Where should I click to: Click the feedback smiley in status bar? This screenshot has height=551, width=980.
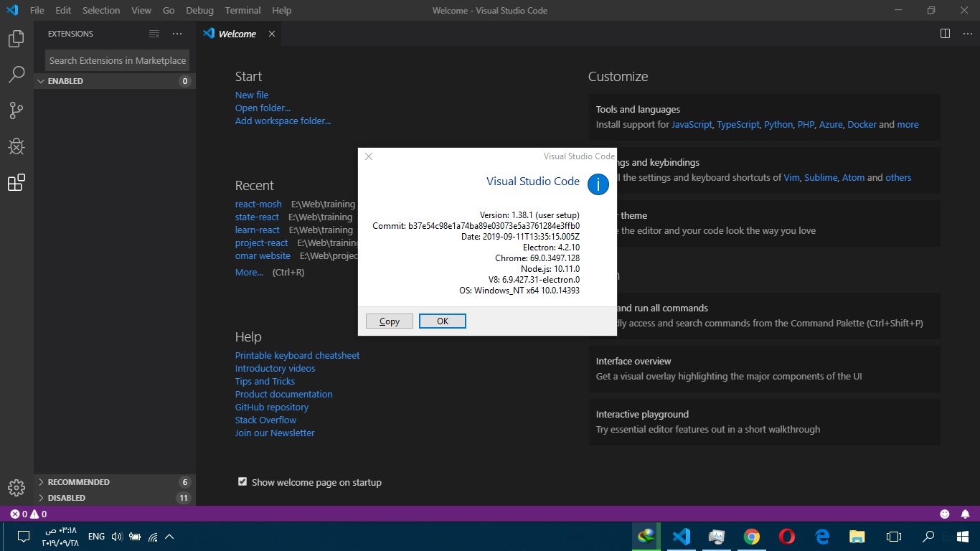(945, 514)
